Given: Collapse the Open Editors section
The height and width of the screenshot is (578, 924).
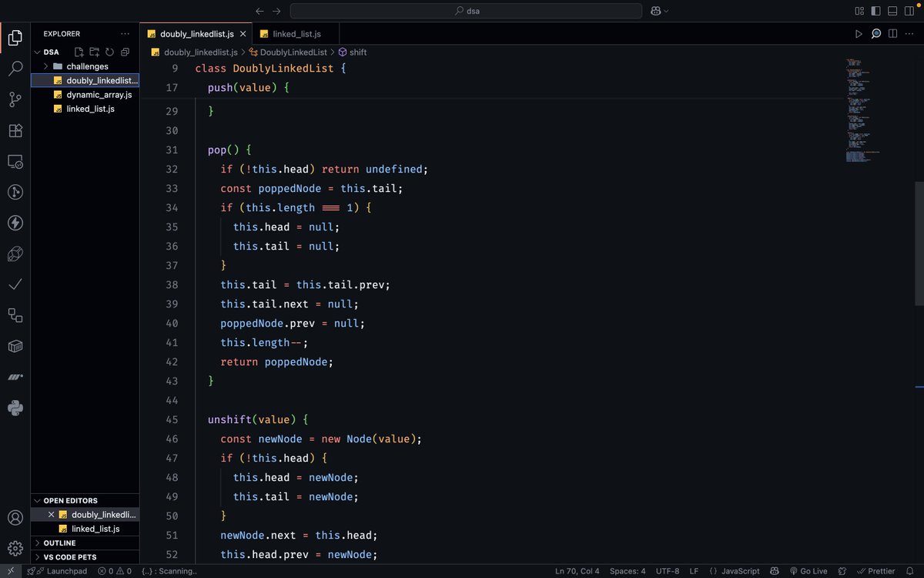Looking at the screenshot, I should (85, 500).
